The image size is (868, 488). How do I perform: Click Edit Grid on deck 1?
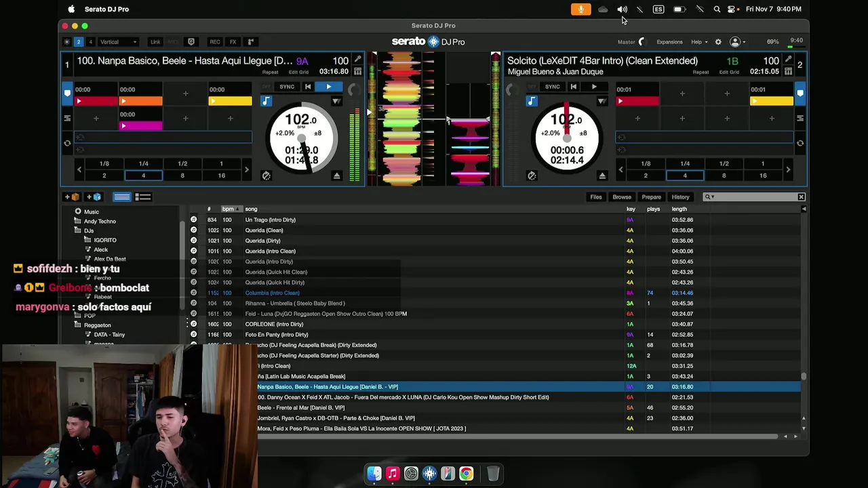pyautogui.click(x=298, y=72)
